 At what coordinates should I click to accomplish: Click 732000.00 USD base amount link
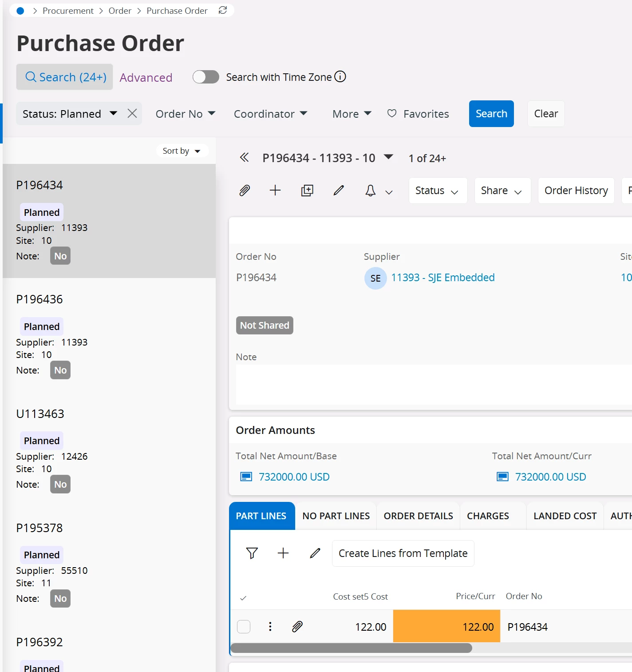[x=294, y=477]
